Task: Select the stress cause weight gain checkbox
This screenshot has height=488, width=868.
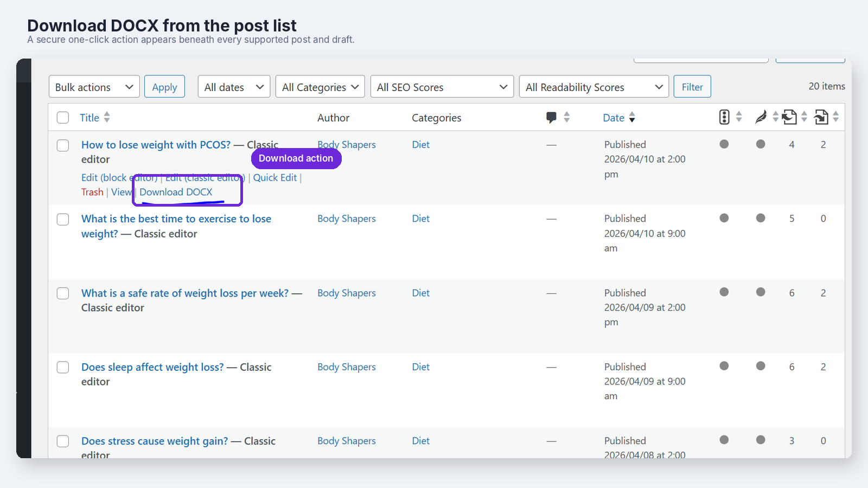Action: pyautogui.click(x=63, y=441)
